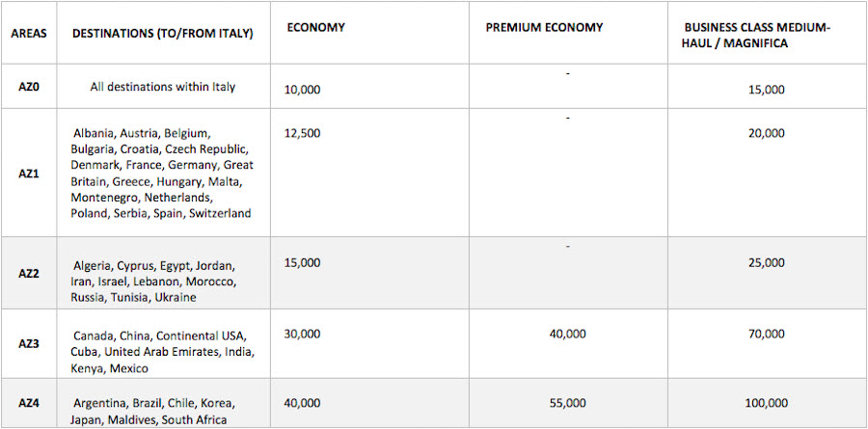This screenshot has height=429, width=868.
Task: Click the 'All destinations within Italy' cell
Action: coord(163,87)
